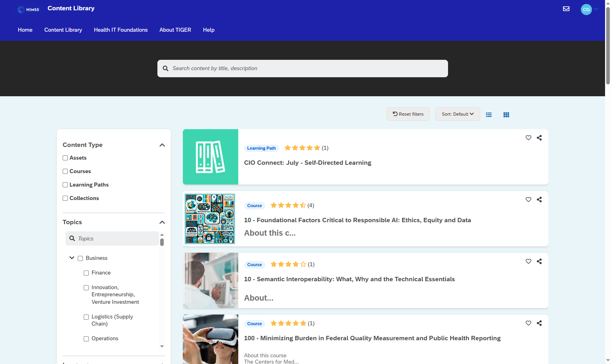
Task: Click topics list scroll-down arrow
Action: [x=162, y=346]
